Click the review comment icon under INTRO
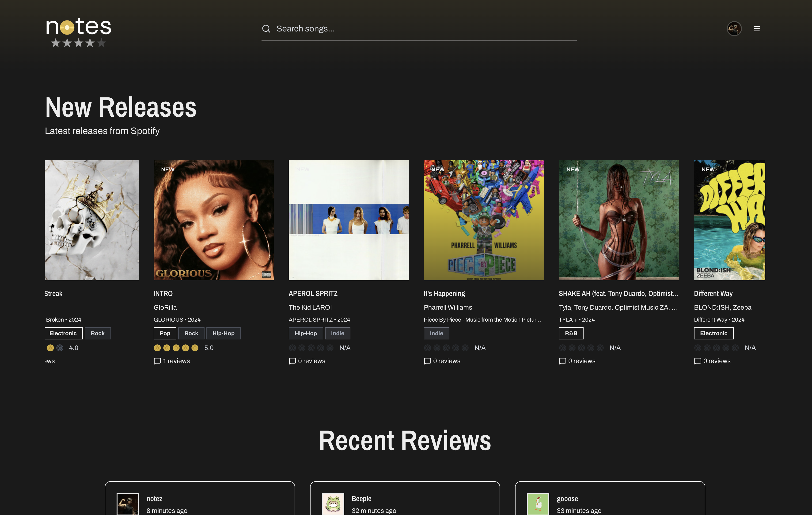The width and height of the screenshot is (812, 515). click(157, 361)
